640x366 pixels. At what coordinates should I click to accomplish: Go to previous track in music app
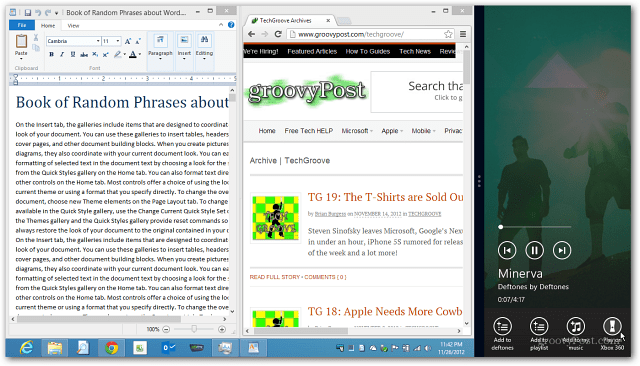(x=507, y=250)
